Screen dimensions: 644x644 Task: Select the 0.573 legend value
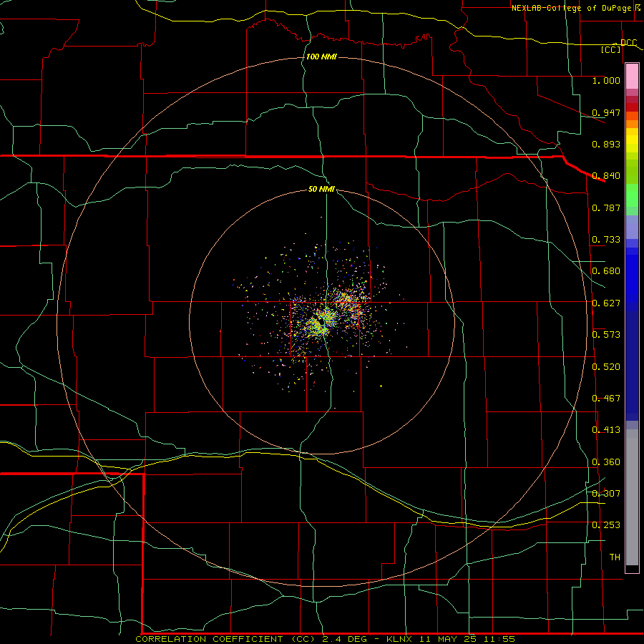click(x=606, y=335)
